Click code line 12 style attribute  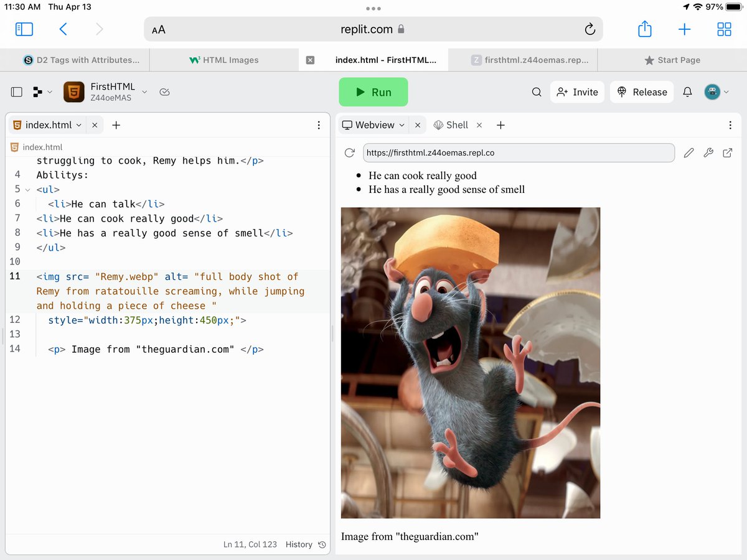point(147,320)
